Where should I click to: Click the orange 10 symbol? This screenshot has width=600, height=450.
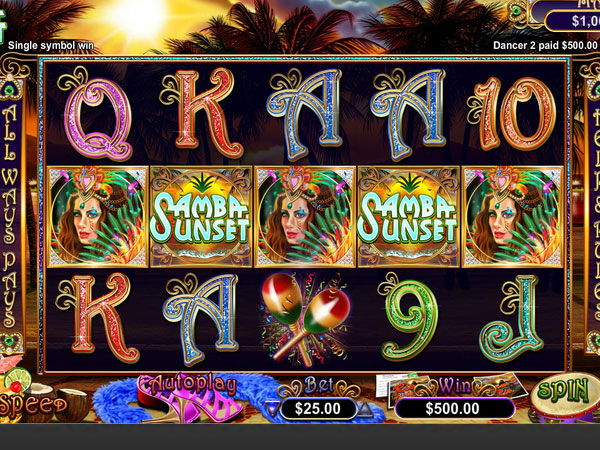[x=512, y=113]
